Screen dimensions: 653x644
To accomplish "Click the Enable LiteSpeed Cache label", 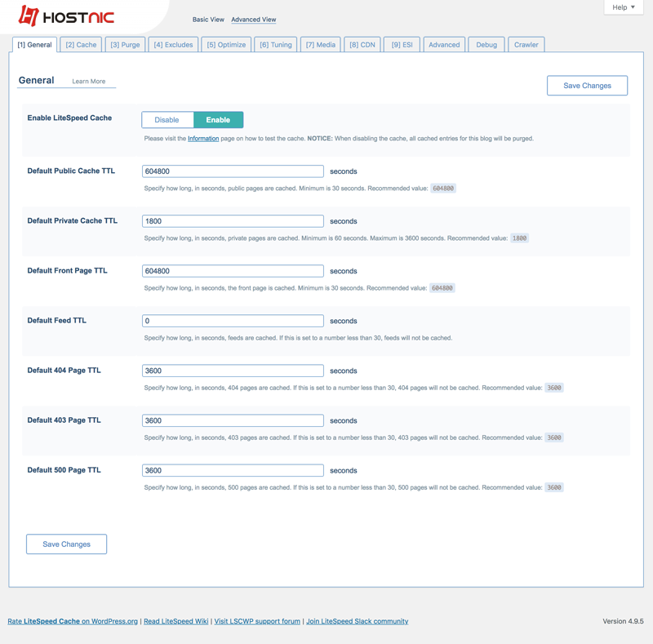I will 69,118.
